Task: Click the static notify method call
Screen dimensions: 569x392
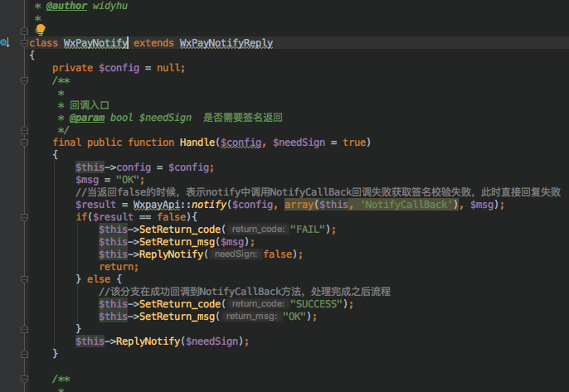Action: [209, 205]
